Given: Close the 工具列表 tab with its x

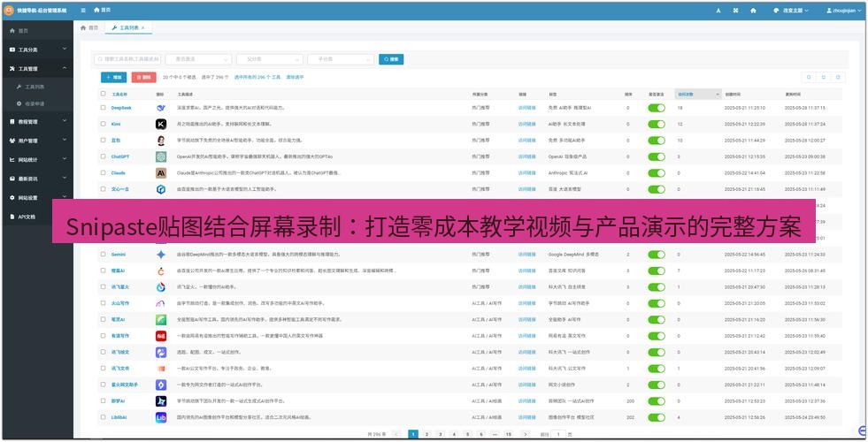Looking at the screenshot, I should click(x=142, y=27).
